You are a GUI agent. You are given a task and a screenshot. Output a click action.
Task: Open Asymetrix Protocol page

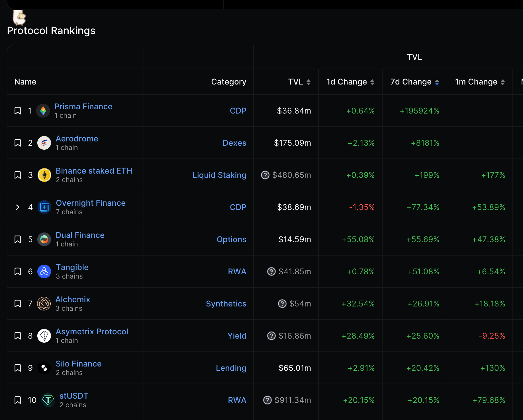pyautogui.click(x=92, y=332)
